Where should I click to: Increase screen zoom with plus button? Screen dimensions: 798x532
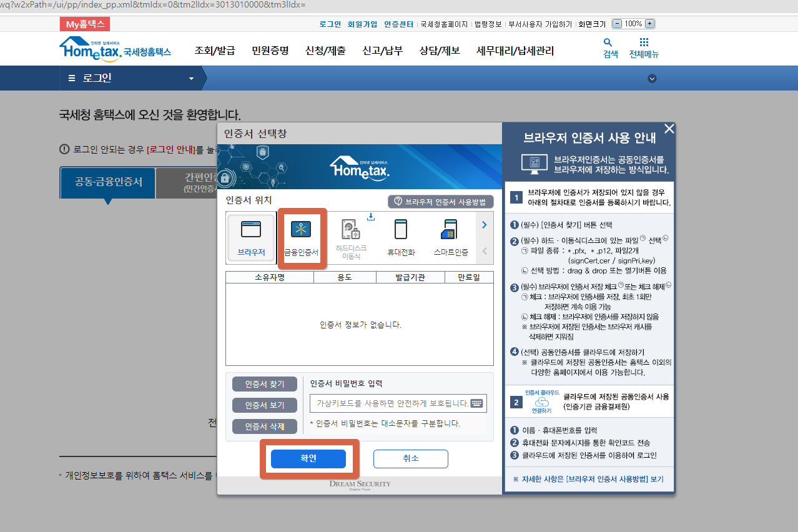coord(649,24)
